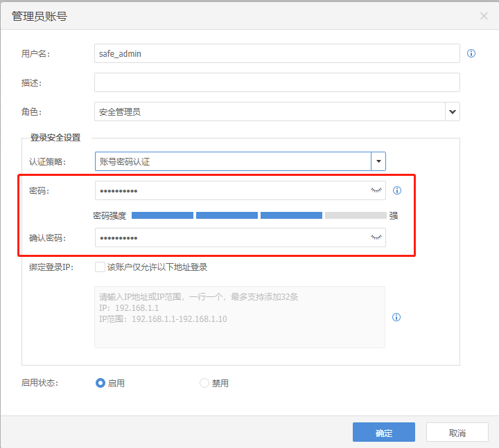Screen dimensions: 499x448
Task: Select the 禁用 radio button
Action: pos(204,383)
